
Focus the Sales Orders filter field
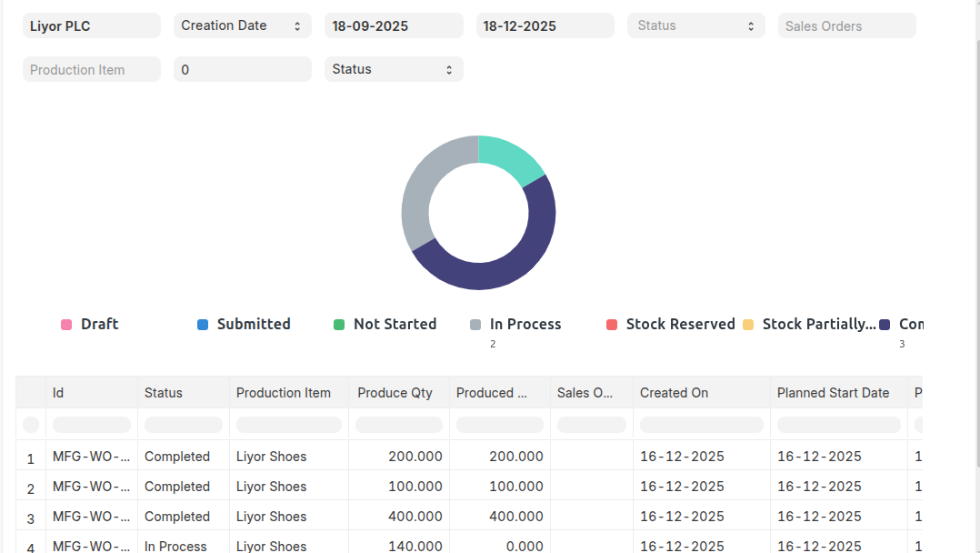846,25
